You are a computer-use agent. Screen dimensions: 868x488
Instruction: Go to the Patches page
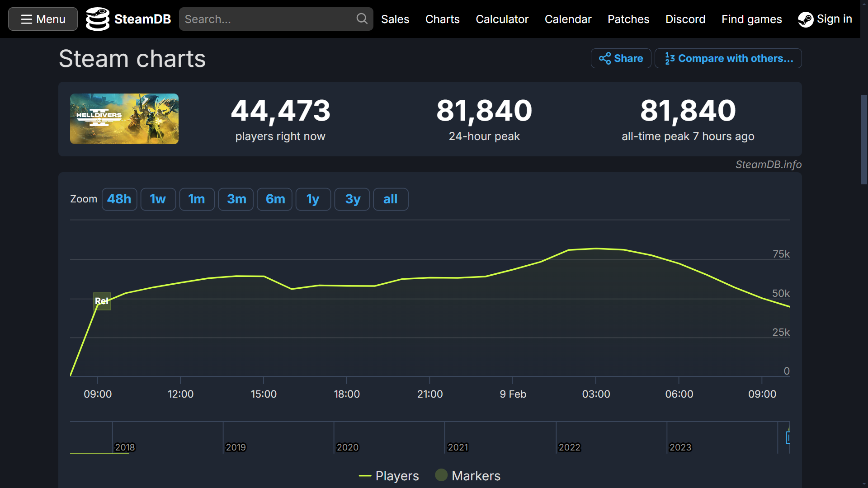pos(628,19)
